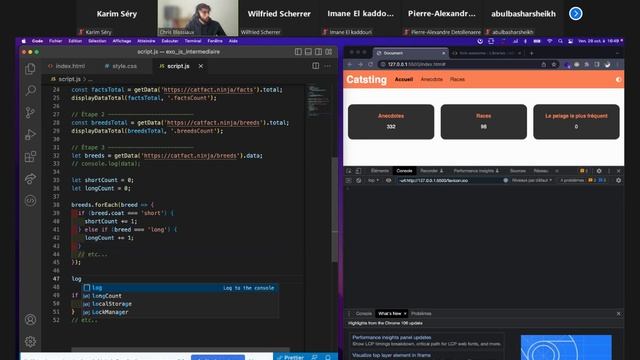The width and height of the screenshot is (640, 360).
Task: Bookmark this page with star icon
Action: pos(554,64)
